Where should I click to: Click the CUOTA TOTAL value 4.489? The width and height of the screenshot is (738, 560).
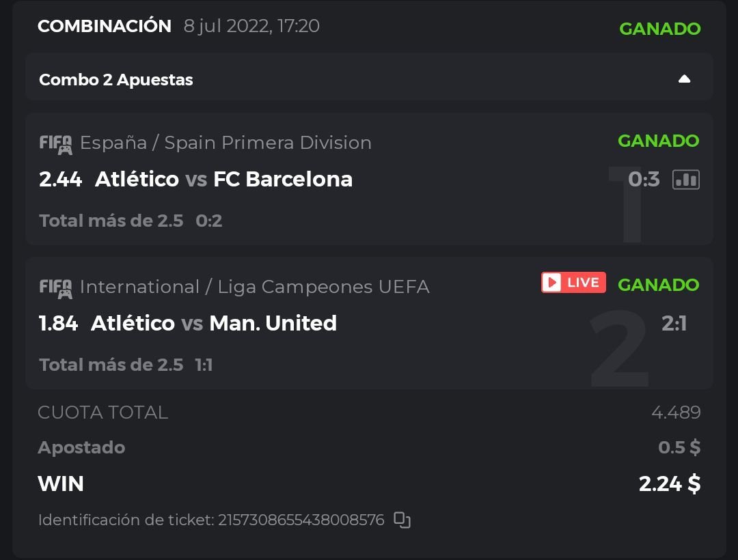pos(675,412)
